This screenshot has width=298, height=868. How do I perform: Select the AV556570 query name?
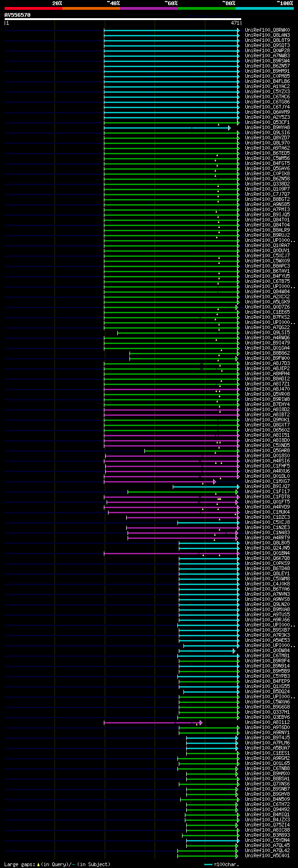point(18,15)
